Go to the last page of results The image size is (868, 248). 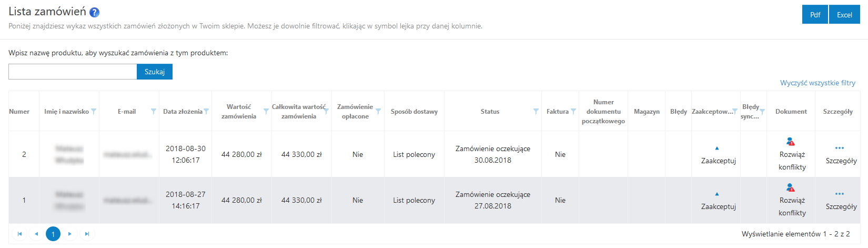pyautogui.click(x=87, y=234)
